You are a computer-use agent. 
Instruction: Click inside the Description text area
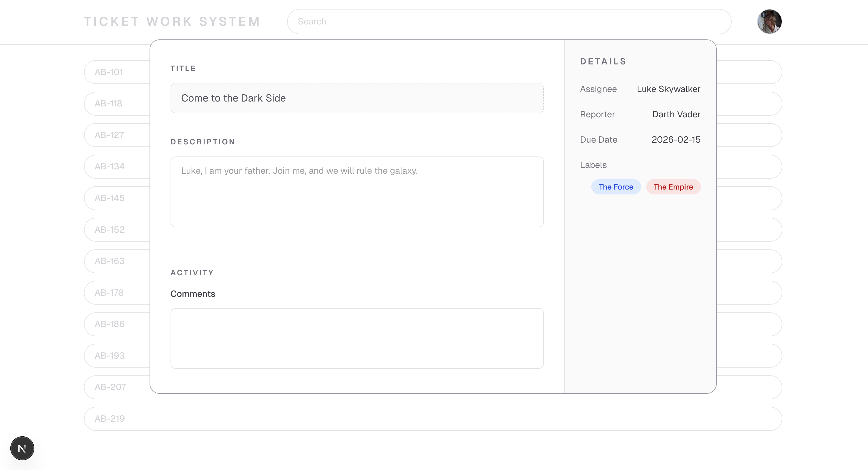[x=357, y=192]
